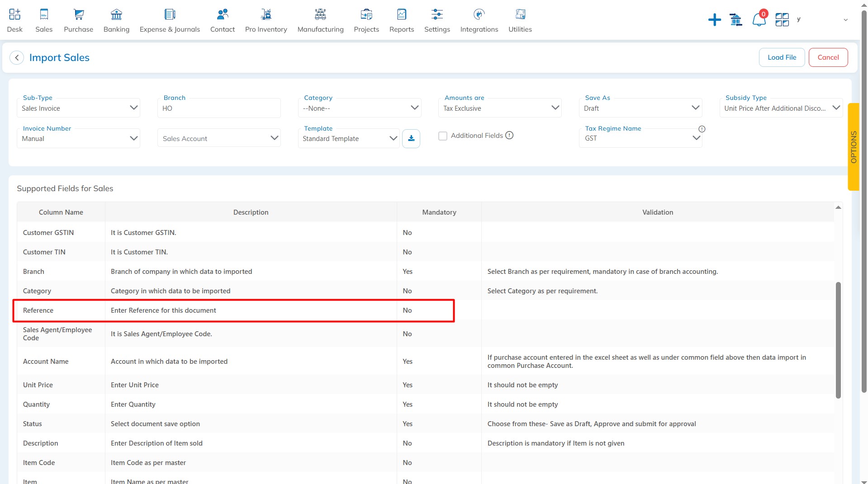The width and height of the screenshot is (868, 484).
Task: Click the bank icon beside the plus
Action: click(736, 19)
